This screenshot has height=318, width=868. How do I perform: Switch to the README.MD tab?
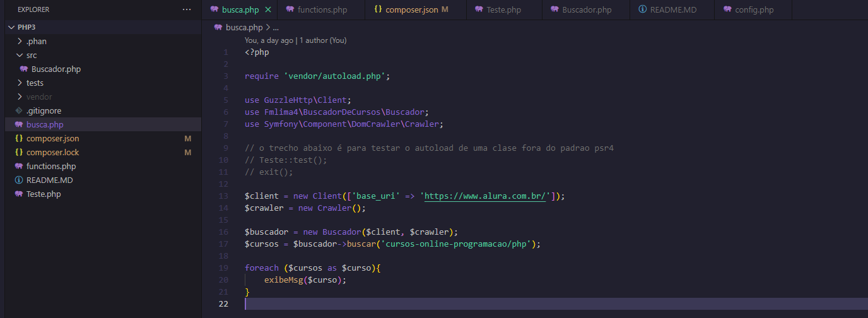pos(672,10)
